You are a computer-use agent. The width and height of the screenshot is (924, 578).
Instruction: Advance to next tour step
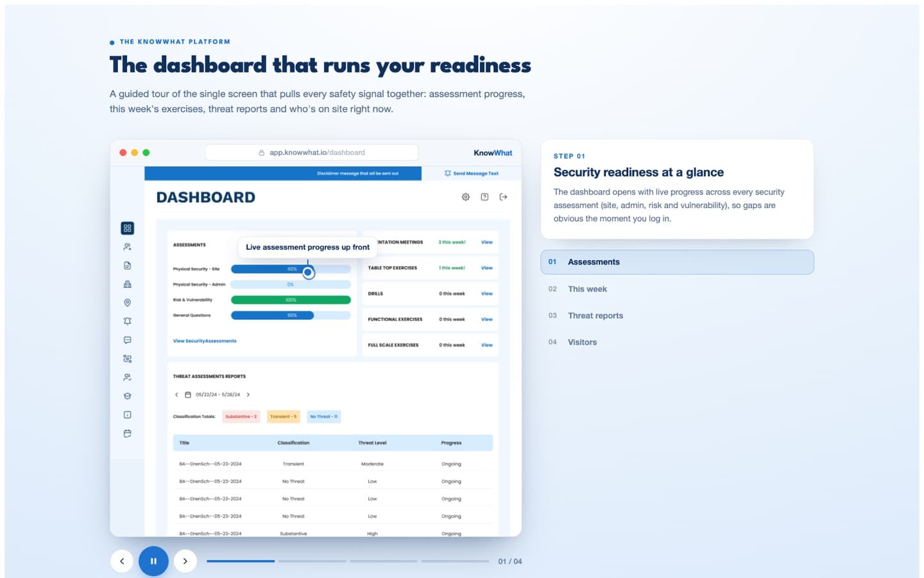185,561
